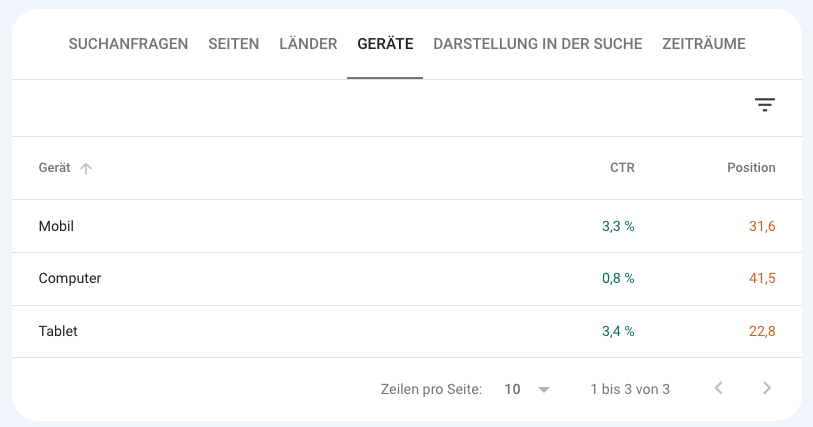
Task: Go to previous page with left chevron
Action: click(x=718, y=388)
